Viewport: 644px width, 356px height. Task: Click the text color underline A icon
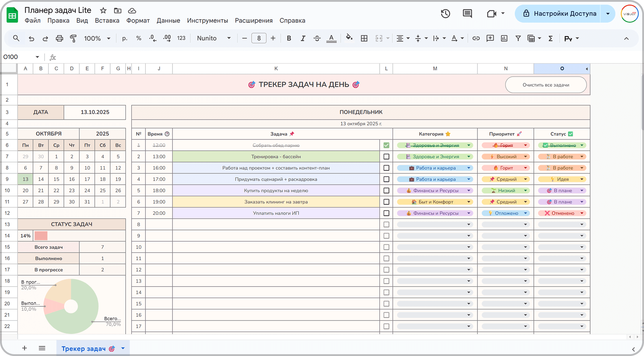331,38
